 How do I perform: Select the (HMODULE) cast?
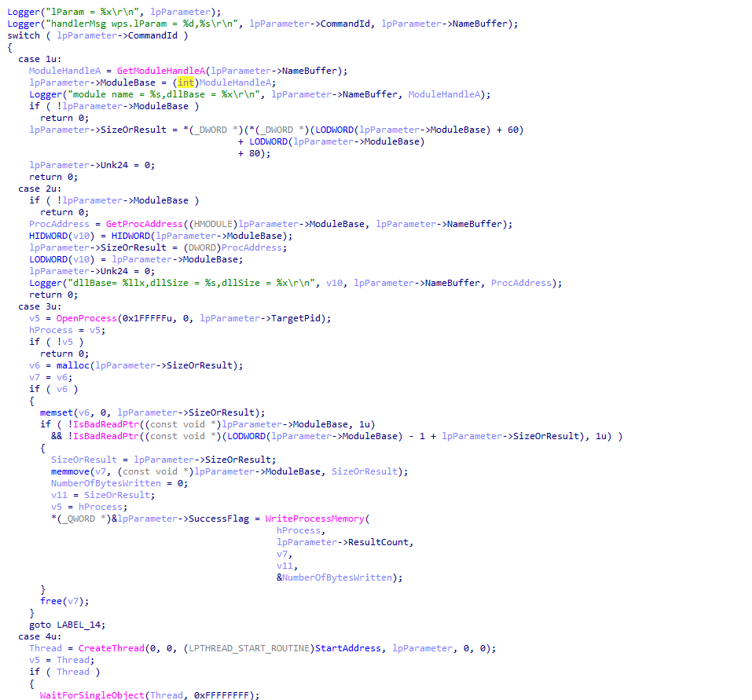pyautogui.click(x=214, y=225)
